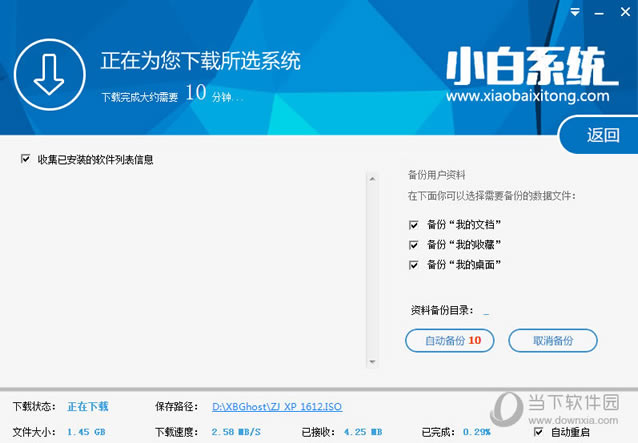The width and height of the screenshot is (638, 443).
Task: Open the www.xiaobaixitong.com website link
Action: (x=527, y=97)
